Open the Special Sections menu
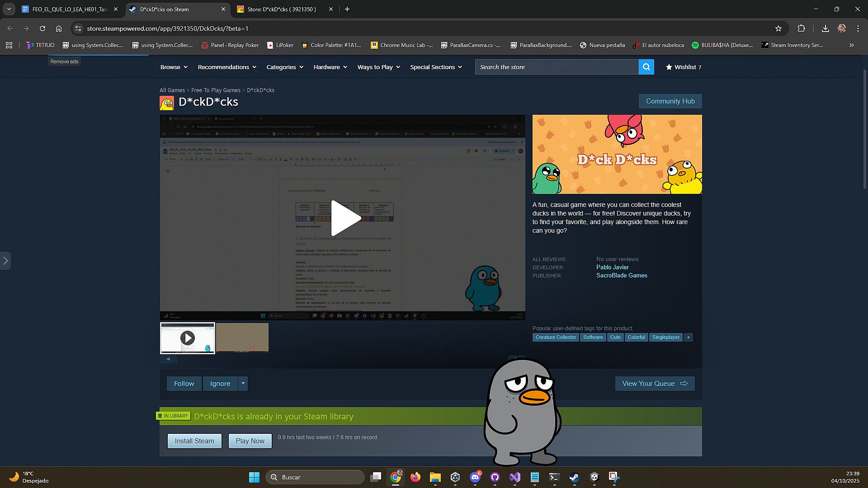 (436, 67)
